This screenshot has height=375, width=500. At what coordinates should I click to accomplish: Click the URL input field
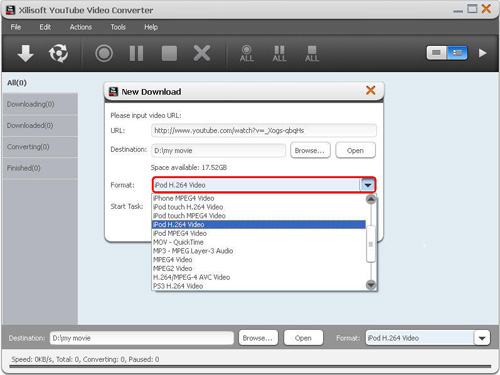coord(264,130)
